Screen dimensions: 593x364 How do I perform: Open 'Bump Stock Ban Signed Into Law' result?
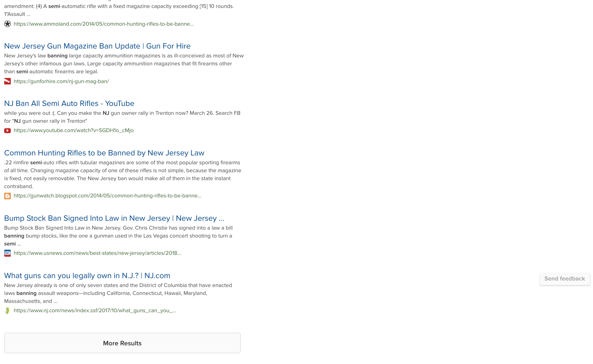click(114, 218)
